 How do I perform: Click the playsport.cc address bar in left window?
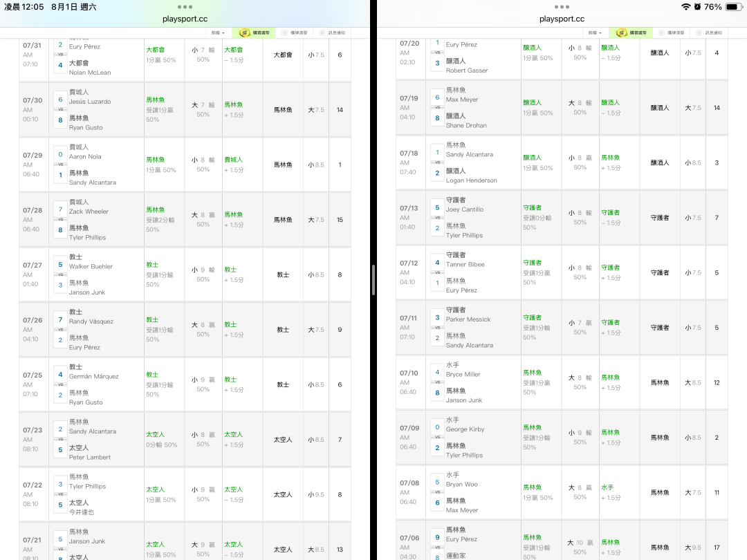point(185,19)
